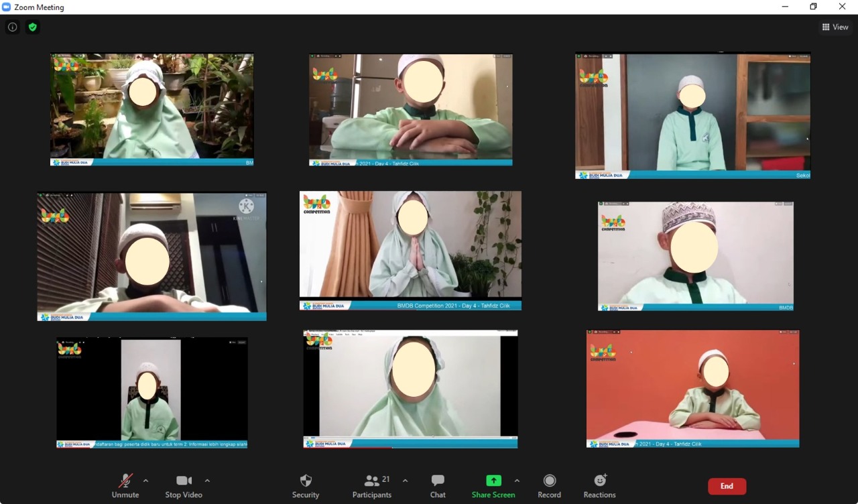Viewport: 858px width, 504px height.
Task: Open the View layout menu
Action: 835,27
